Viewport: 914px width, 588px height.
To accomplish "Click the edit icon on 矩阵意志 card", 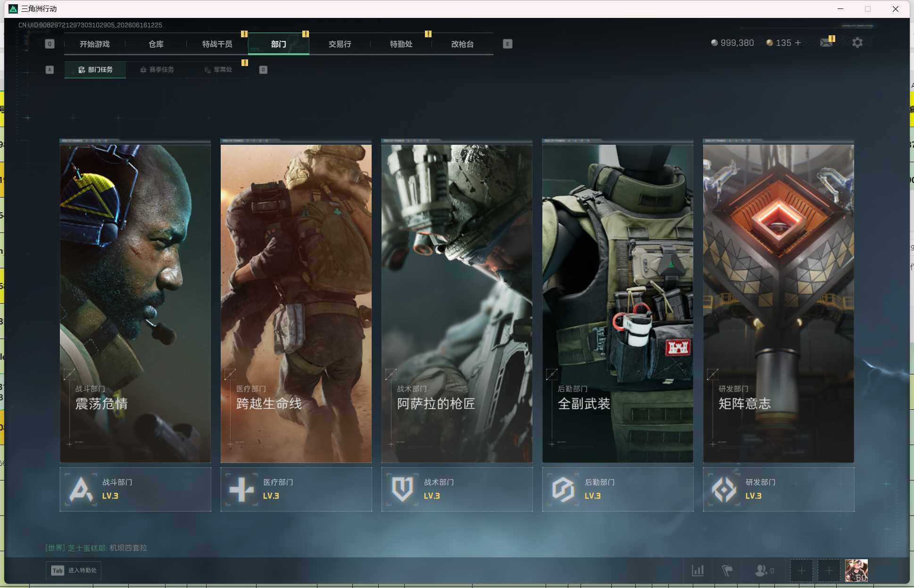I will [713, 374].
